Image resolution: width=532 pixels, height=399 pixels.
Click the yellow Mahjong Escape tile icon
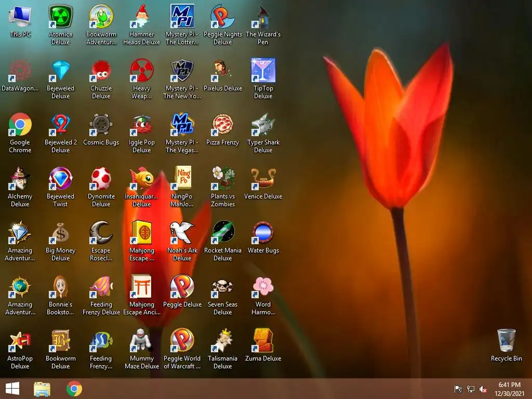[141, 232]
